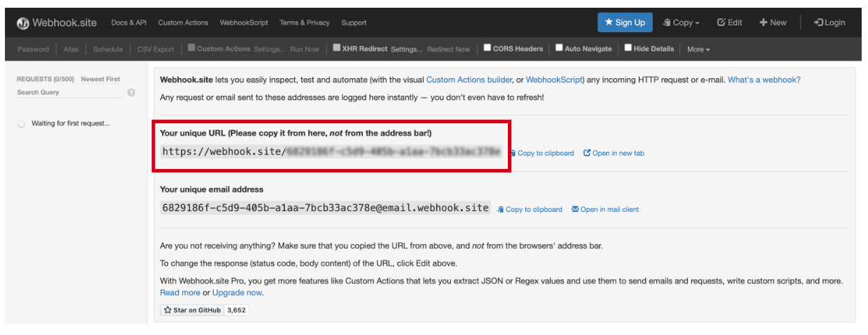Open the Schedule option

click(x=108, y=49)
